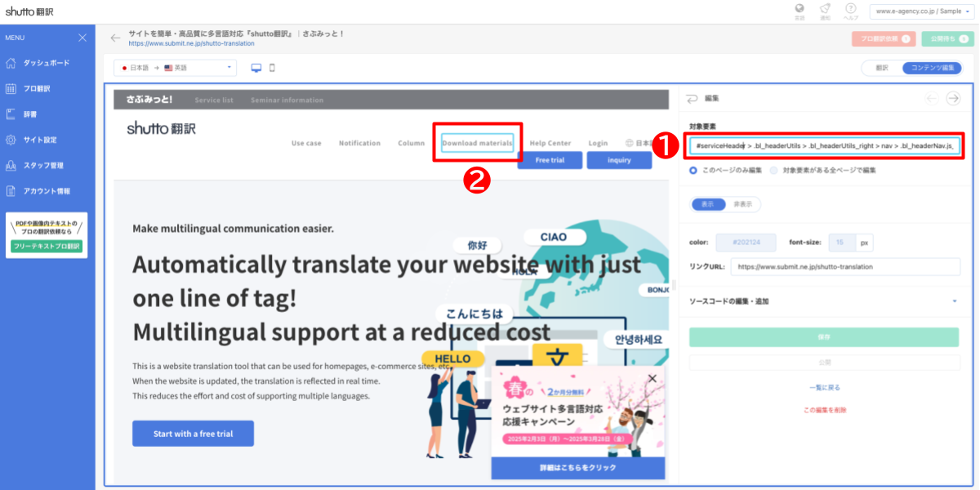
Task: Click the 公開待ち button
Action: (947, 38)
